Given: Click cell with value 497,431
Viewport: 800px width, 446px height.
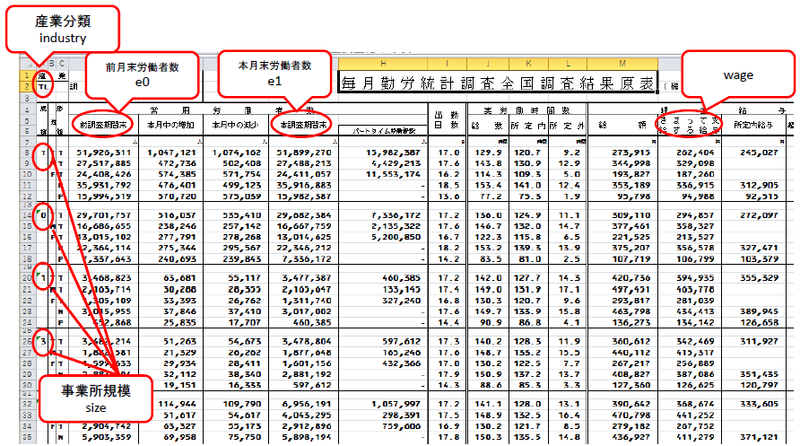Looking at the screenshot, I should 631,289.
